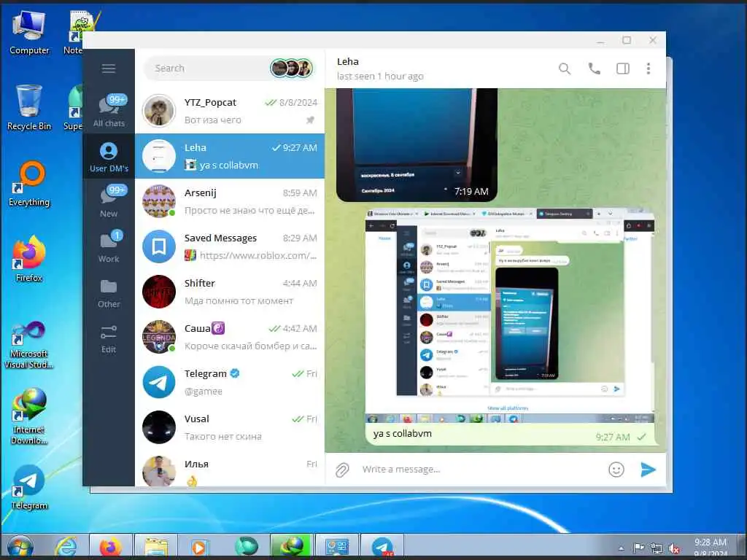This screenshot has height=560, width=747.
Task: Open Internet Download Manager desktop shortcut
Action: [29, 416]
